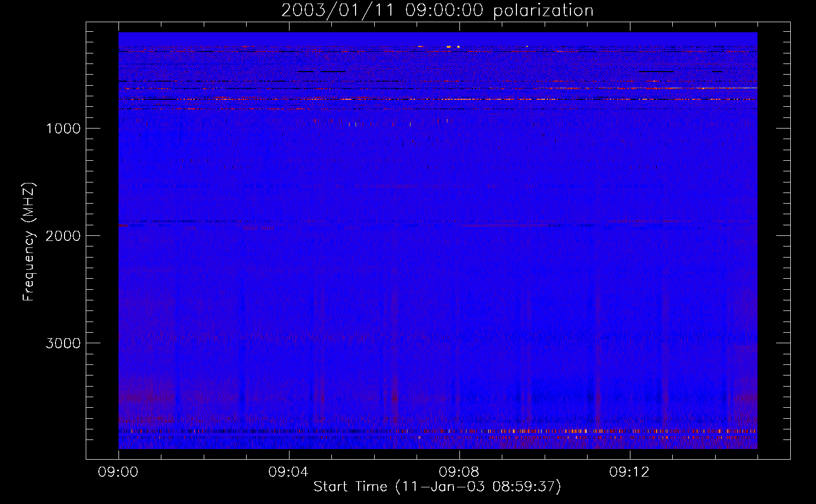Click the 1000 frequency tick label

(x=63, y=129)
